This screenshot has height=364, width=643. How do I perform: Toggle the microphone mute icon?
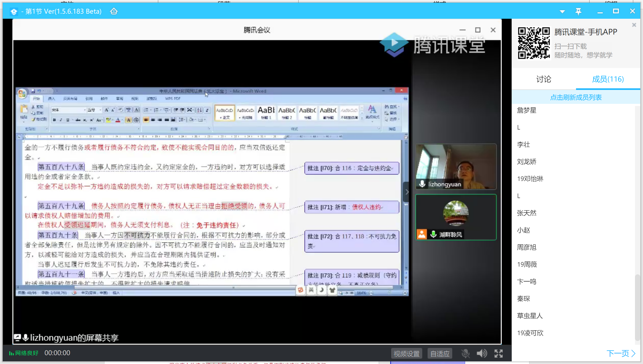click(x=465, y=354)
